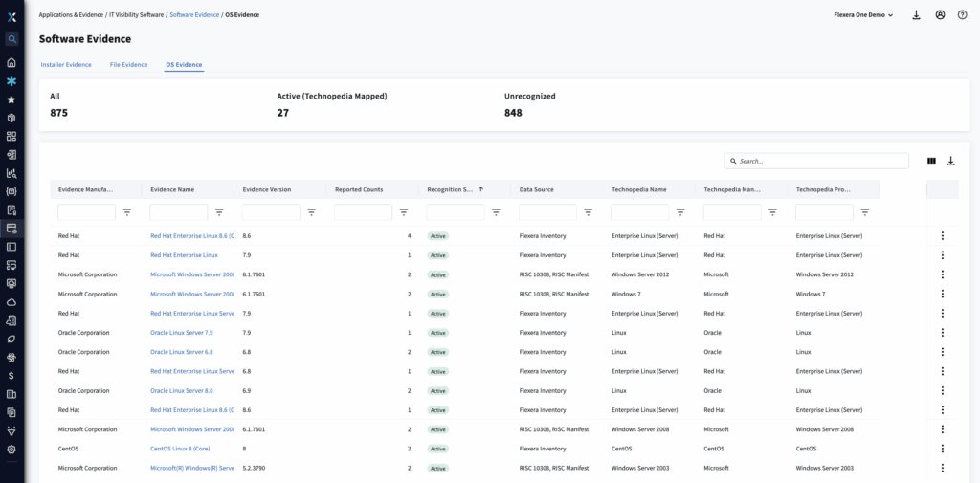Switch to the File Evidence tab
Screen dimensions: 980x483
point(128,65)
